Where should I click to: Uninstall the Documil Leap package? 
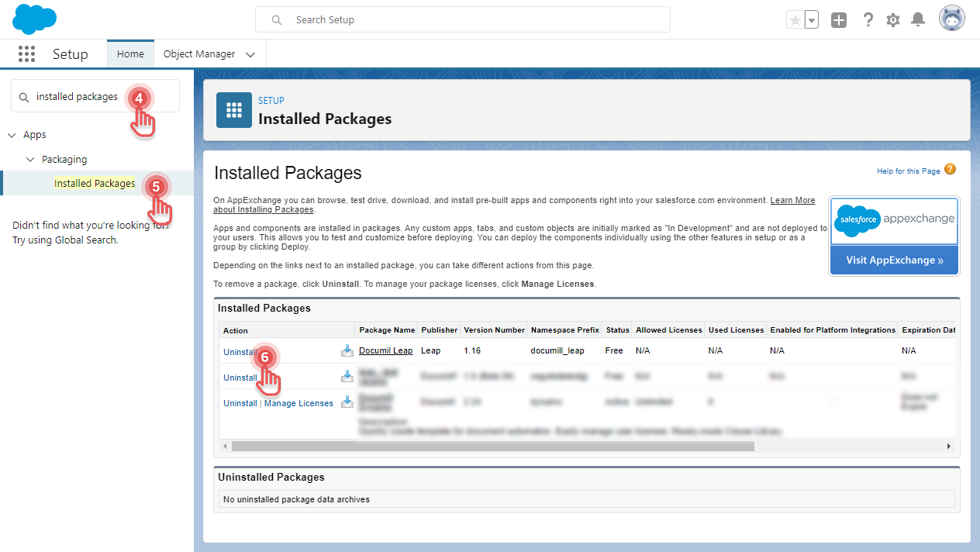[x=240, y=350]
